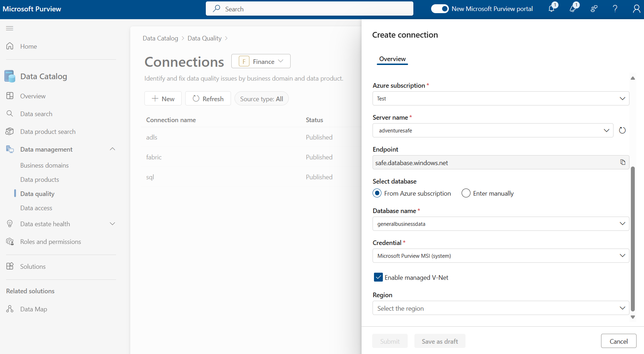Click the Refresh button
The height and width of the screenshot is (354, 644).
pos(208,98)
